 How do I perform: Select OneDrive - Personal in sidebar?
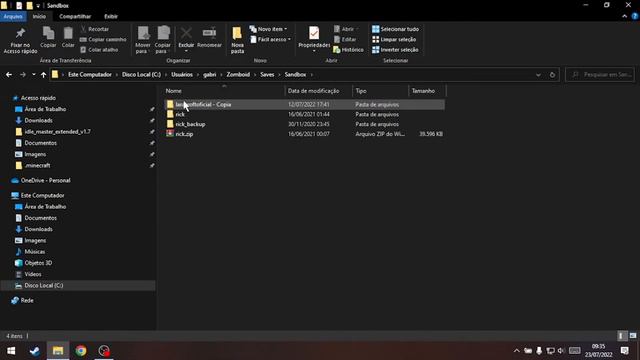(x=45, y=180)
